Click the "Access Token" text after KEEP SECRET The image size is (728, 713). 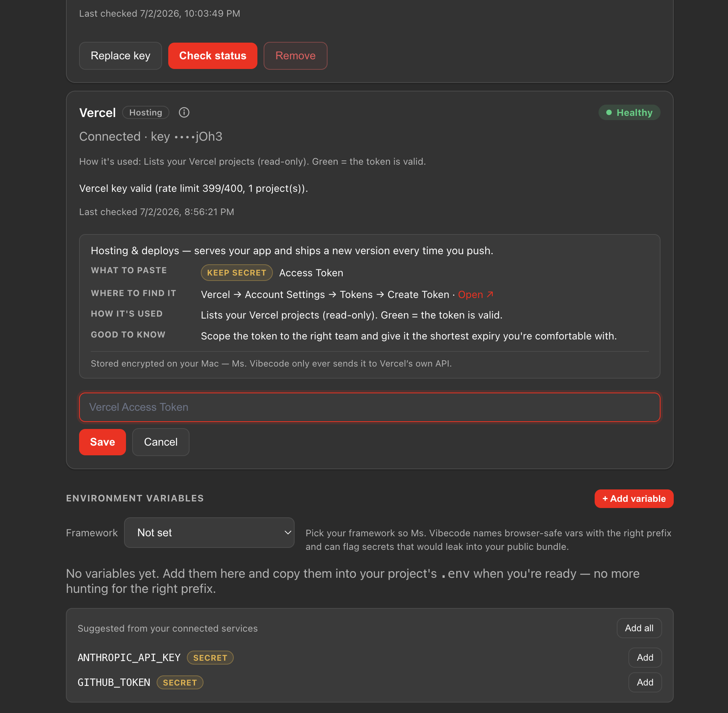pyautogui.click(x=311, y=273)
